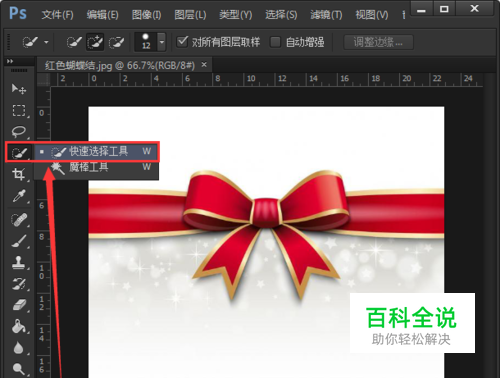Choose Add to Selection mode
Image resolution: width=500 pixels, height=378 pixels.
point(95,42)
